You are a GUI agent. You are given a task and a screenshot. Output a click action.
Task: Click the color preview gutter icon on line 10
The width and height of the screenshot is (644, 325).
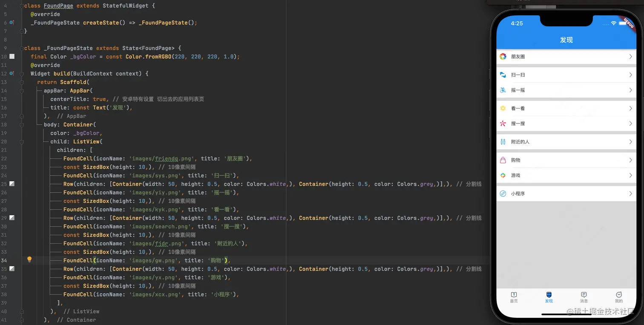click(x=12, y=57)
